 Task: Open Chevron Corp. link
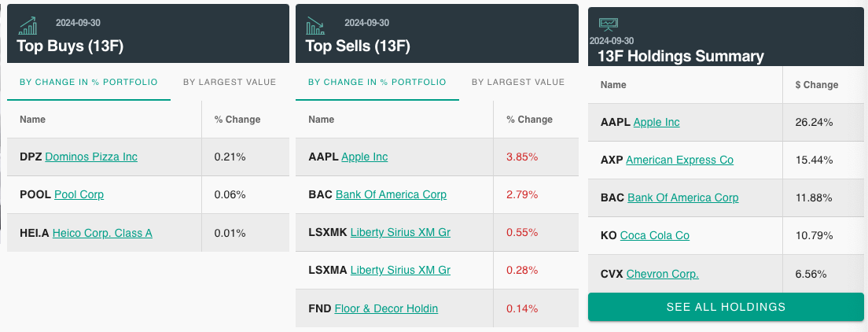click(663, 274)
